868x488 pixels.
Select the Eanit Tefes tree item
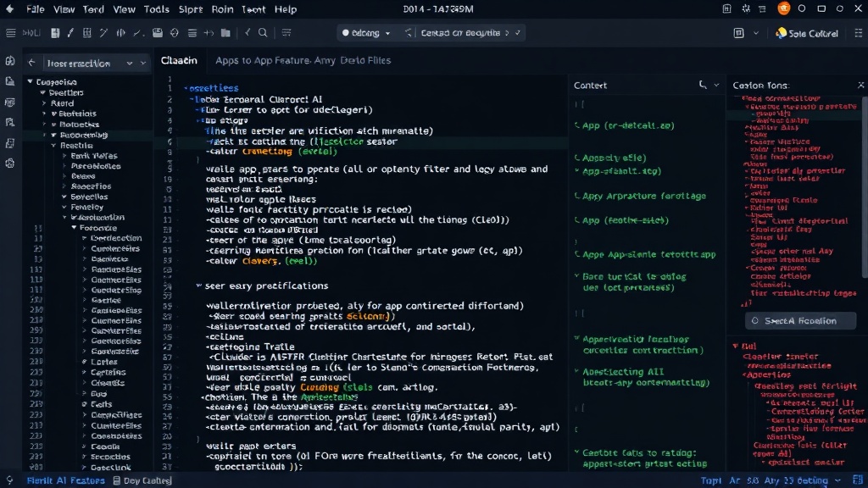pos(93,156)
